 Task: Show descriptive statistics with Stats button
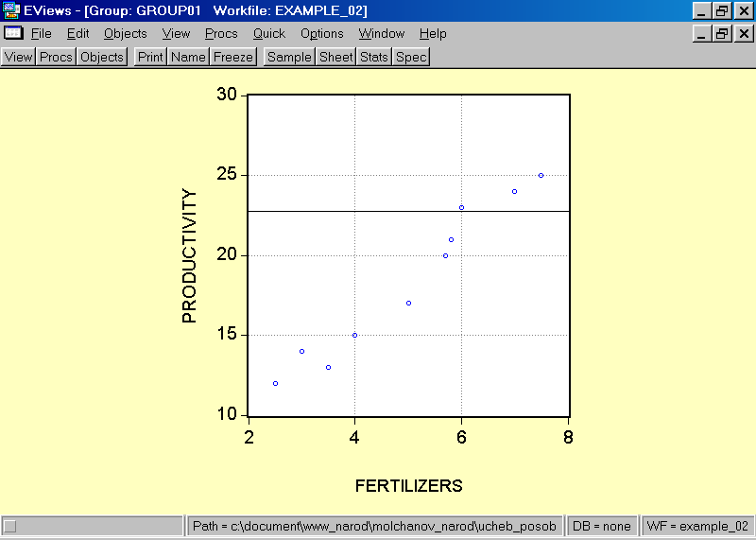click(x=374, y=57)
